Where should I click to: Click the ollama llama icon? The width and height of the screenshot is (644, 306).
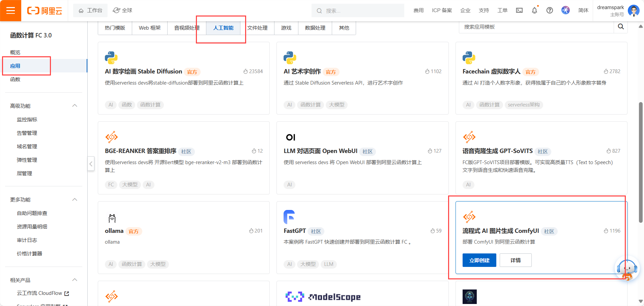click(x=112, y=218)
